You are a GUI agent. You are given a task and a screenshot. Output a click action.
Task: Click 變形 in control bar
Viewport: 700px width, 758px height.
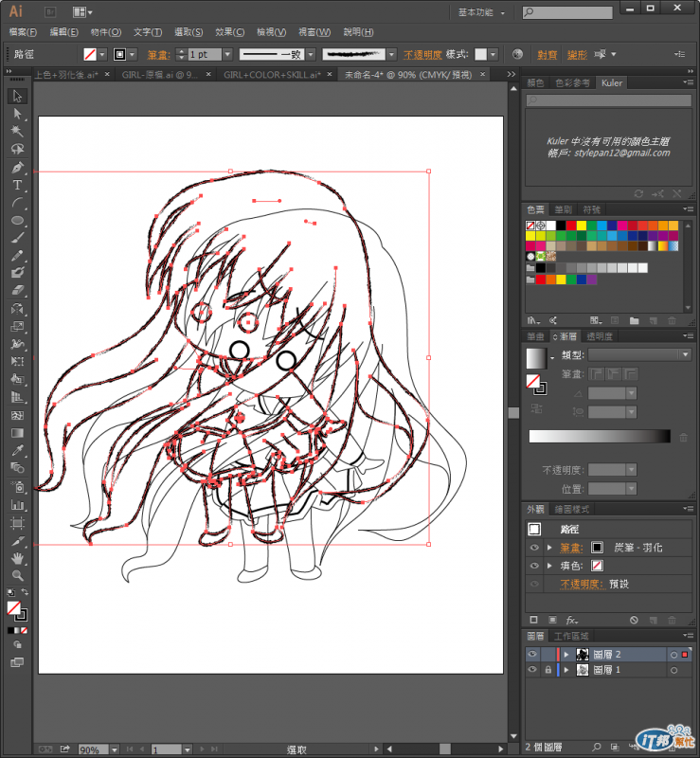(x=577, y=55)
